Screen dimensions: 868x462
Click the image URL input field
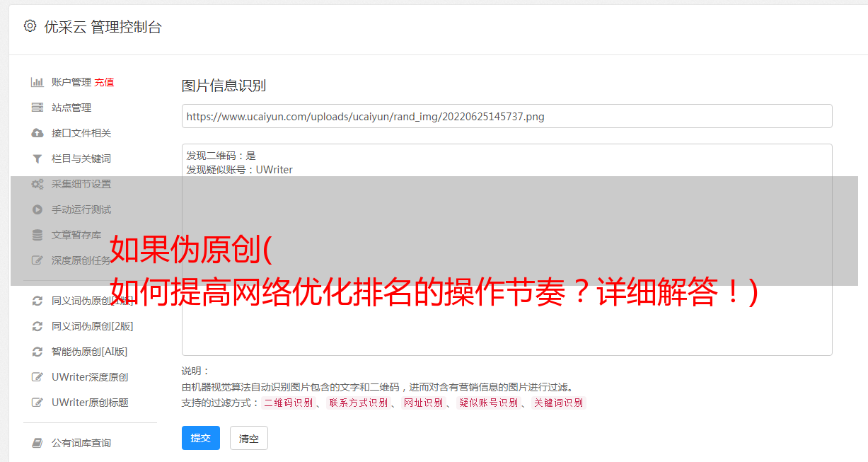click(x=507, y=116)
